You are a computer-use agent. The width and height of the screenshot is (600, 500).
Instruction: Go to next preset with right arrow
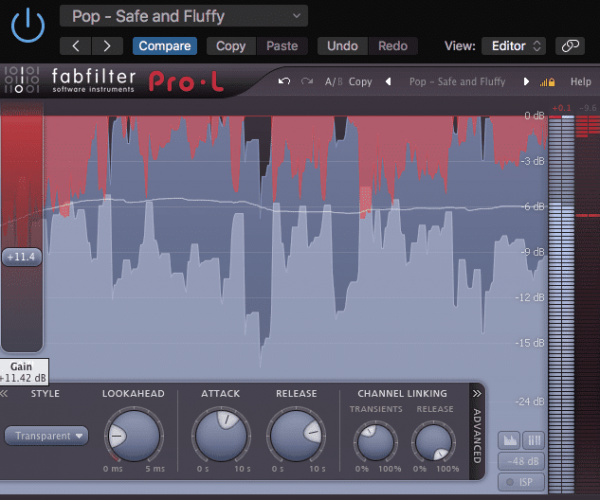point(107,46)
